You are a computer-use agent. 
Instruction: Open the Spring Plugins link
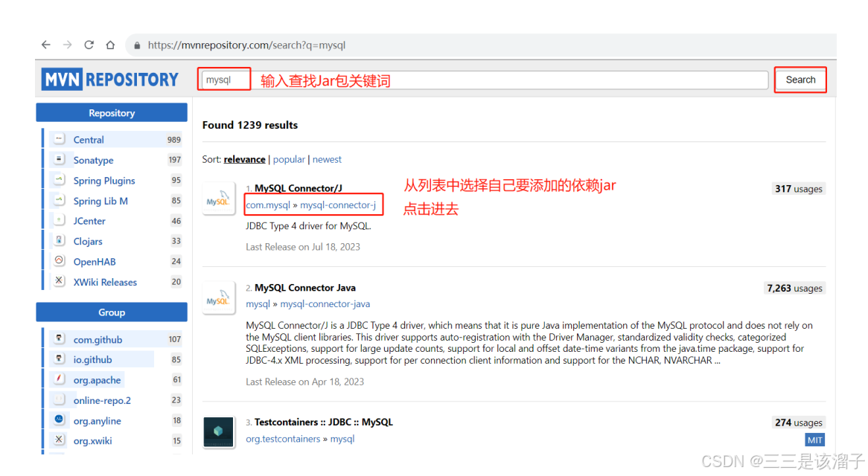click(104, 181)
